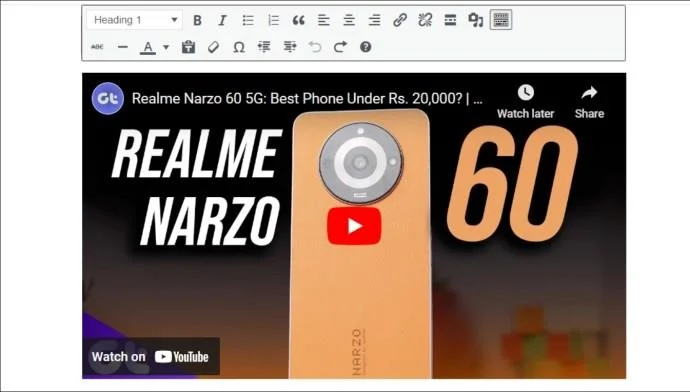
Task: Insert Read More tag
Action: 450,20
